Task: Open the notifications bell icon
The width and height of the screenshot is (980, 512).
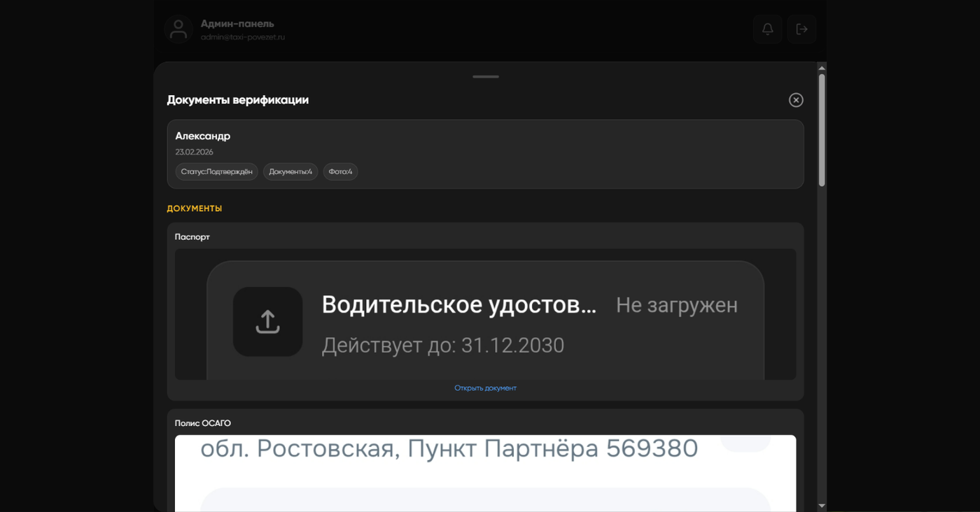Action: coord(767,29)
